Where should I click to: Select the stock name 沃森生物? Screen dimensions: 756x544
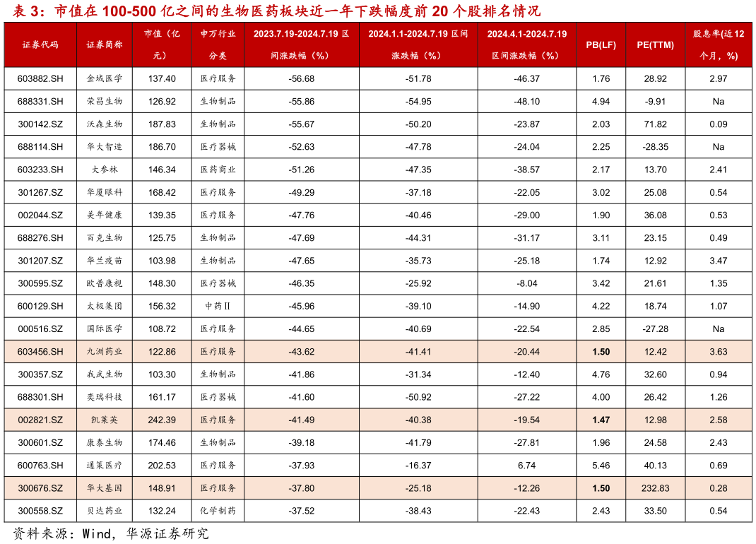[x=105, y=124]
